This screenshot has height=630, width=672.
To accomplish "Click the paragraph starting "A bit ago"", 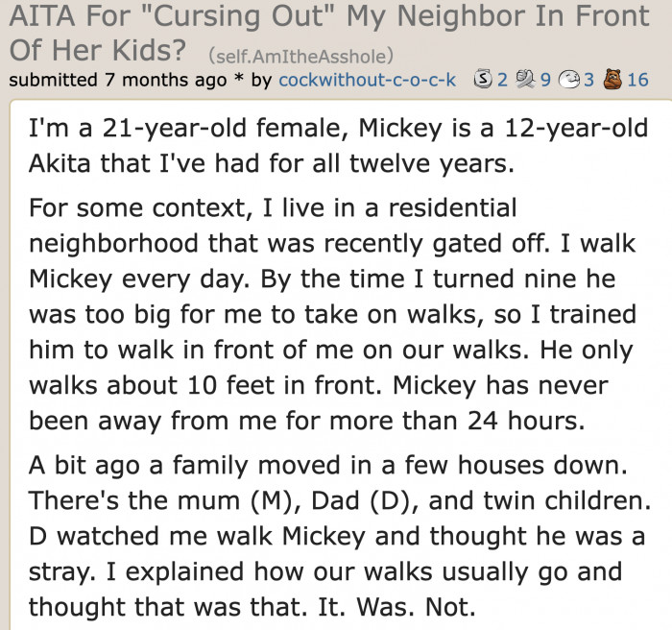I will point(340,536).
